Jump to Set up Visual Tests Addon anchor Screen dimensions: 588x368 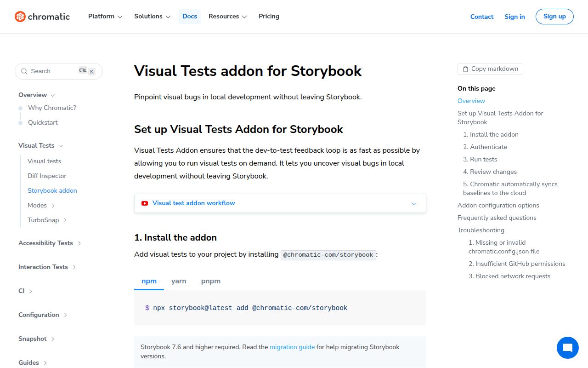(x=500, y=118)
